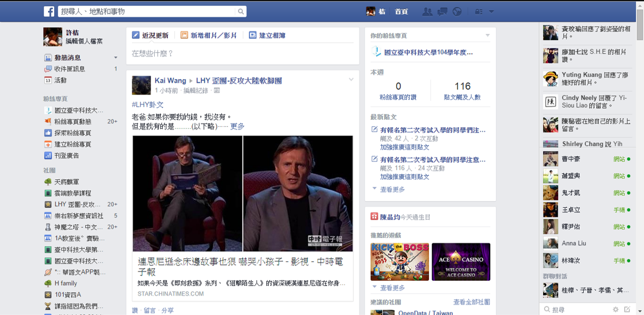Image resolution: width=644 pixels, height=315 pixels.
Task: Click 分享 share on the post
Action: pyautogui.click(x=167, y=310)
